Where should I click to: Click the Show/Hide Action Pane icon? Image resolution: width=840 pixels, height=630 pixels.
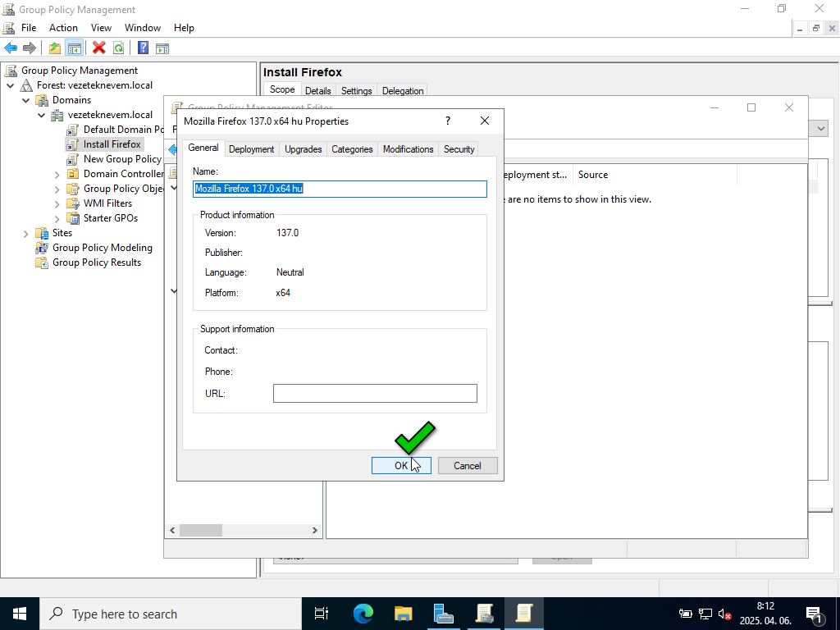[162, 48]
